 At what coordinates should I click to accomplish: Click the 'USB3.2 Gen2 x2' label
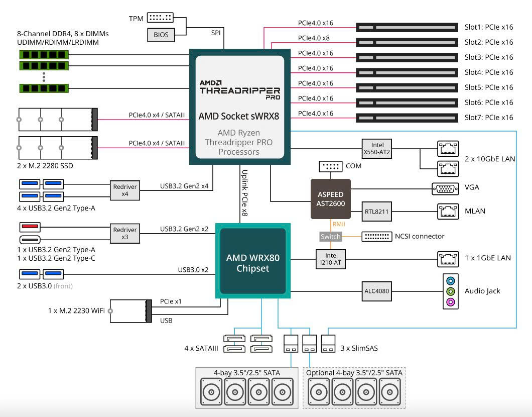(x=184, y=229)
